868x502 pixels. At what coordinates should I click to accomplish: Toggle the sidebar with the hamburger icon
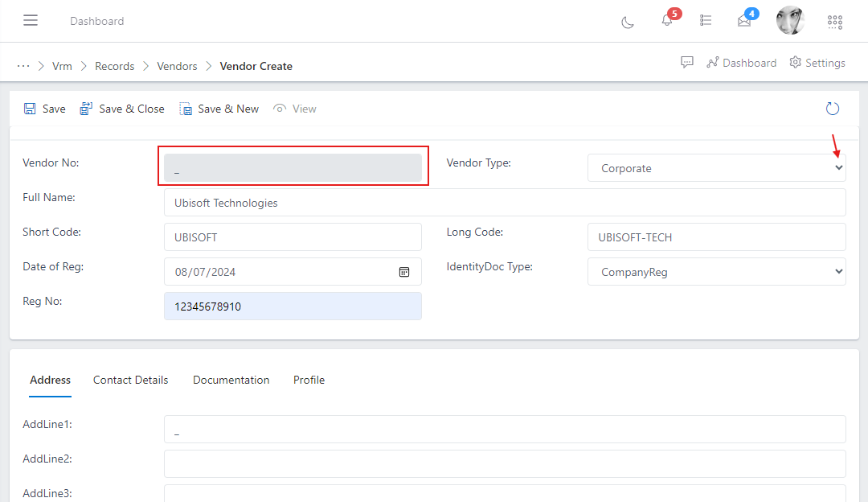coord(31,20)
